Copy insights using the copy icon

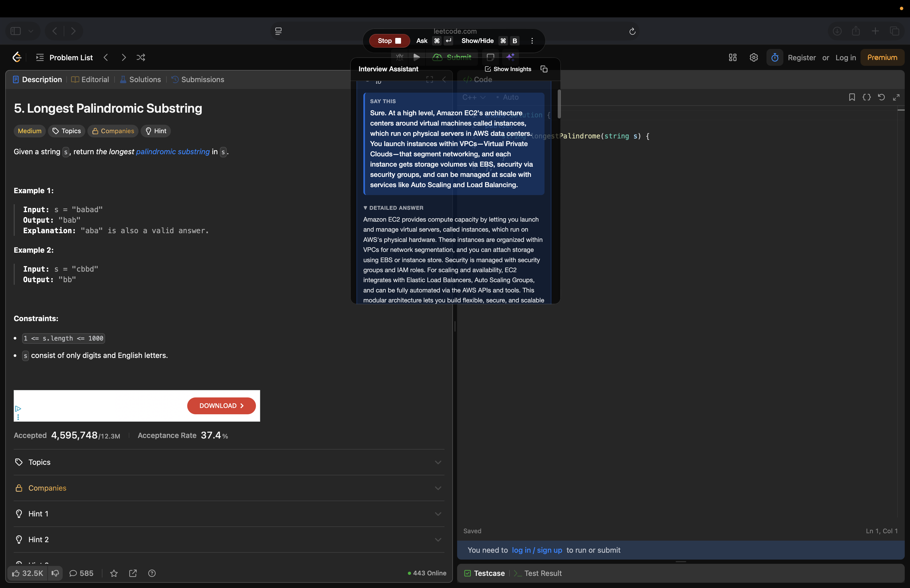click(x=544, y=69)
